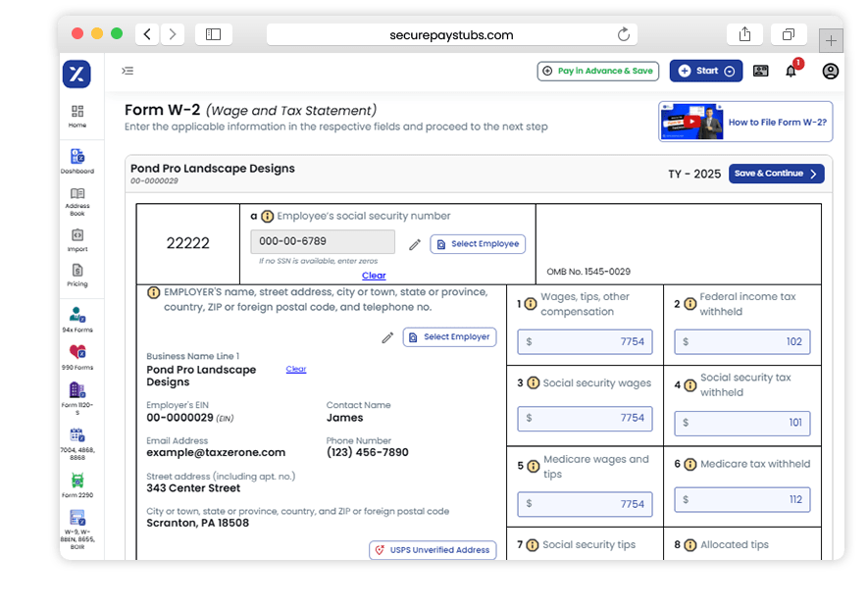Click info icon for EMPLOYER'S name section
Viewport: 868px width, 608px height.
153,292
